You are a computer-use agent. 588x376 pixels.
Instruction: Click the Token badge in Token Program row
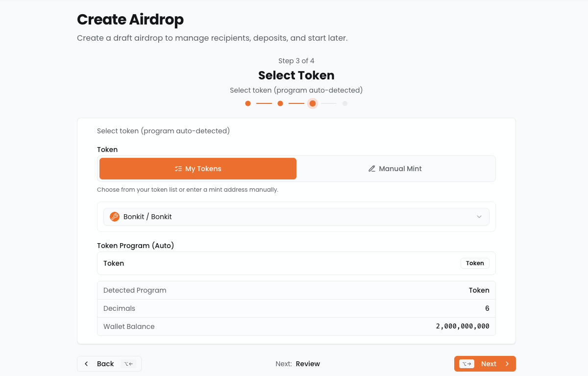click(475, 263)
